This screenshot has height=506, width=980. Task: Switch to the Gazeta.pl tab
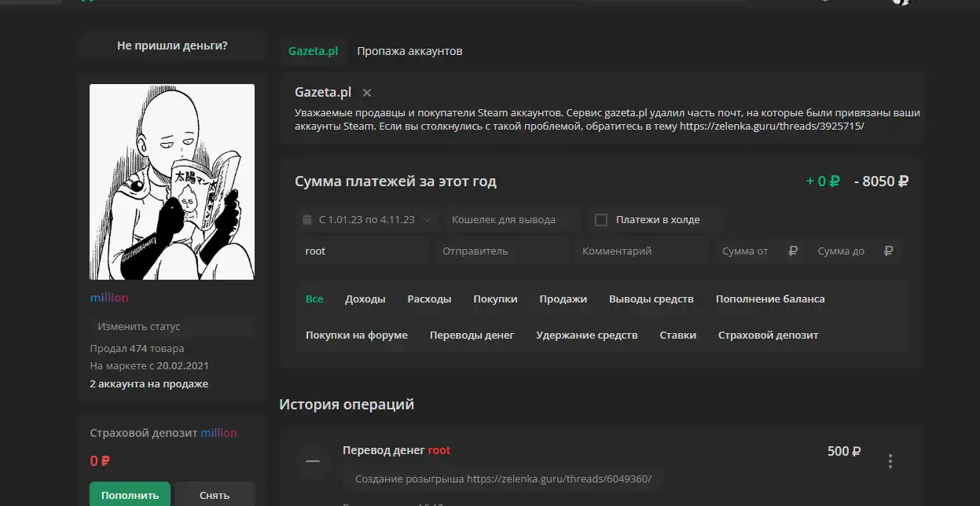pyautogui.click(x=313, y=51)
